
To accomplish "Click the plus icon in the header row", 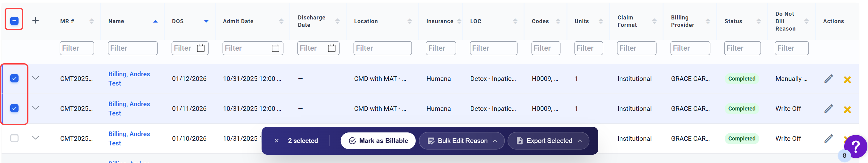I will [x=36, y=21].
